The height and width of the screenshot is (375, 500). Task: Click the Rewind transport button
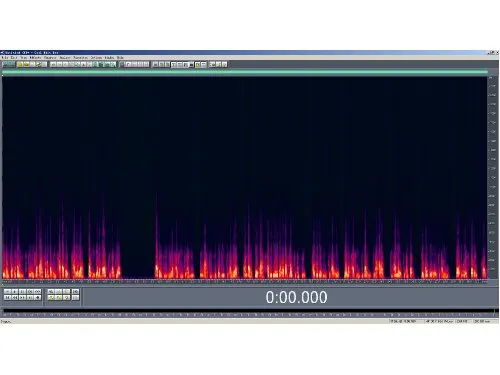pos(15,297)
